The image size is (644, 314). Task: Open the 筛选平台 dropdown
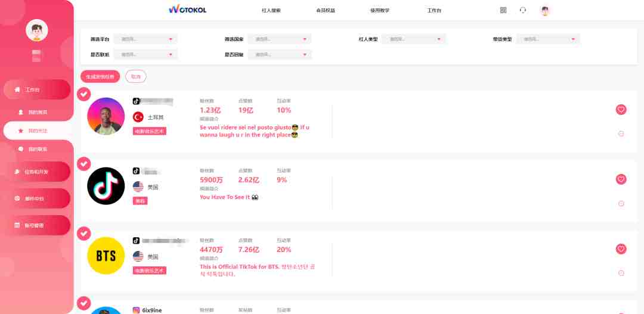[x=145, y=39]
